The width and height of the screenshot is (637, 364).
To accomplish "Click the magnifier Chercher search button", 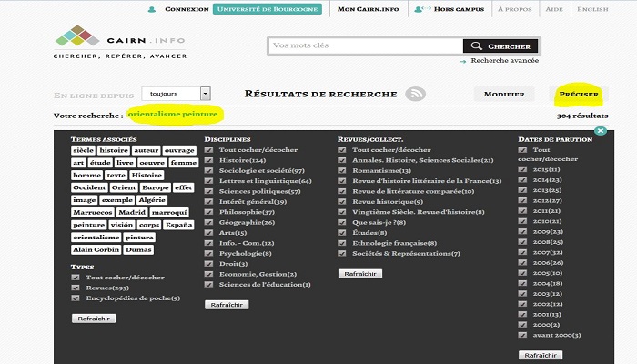I will coord(500,45).
